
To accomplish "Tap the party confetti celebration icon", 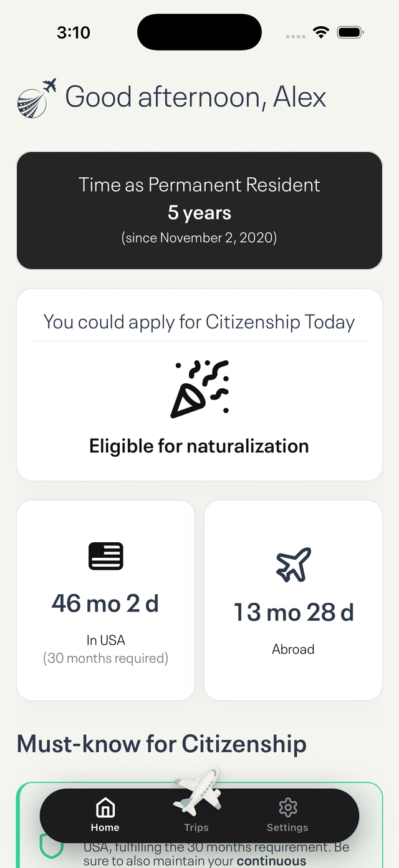I will (x=199, y=387).
